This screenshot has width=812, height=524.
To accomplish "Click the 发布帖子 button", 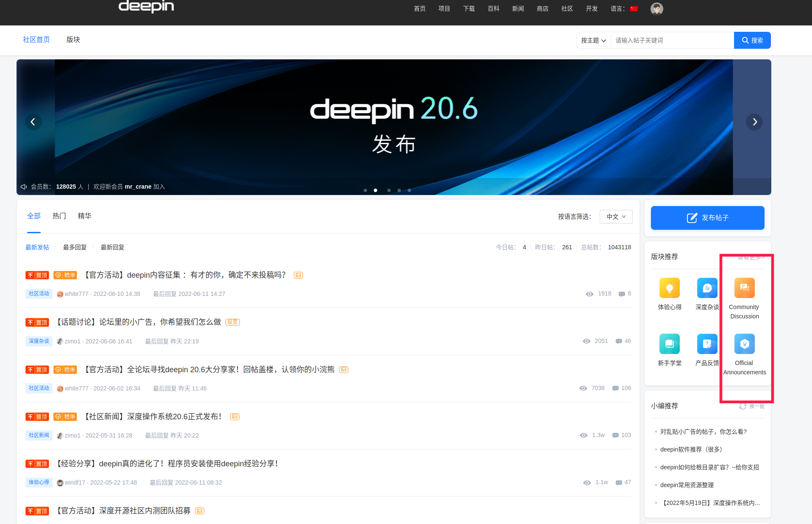I will coord(707,218).
